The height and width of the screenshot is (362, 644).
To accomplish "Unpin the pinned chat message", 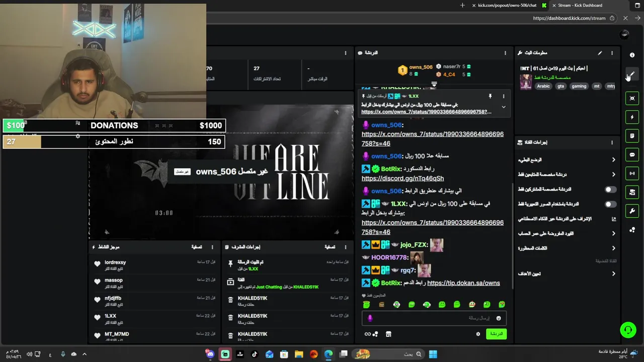I will coord(490,96).
